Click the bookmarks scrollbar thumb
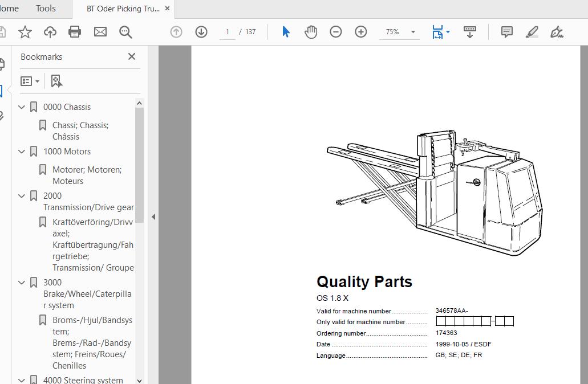The width and height of the screenshot is (588, 384). 140,165
